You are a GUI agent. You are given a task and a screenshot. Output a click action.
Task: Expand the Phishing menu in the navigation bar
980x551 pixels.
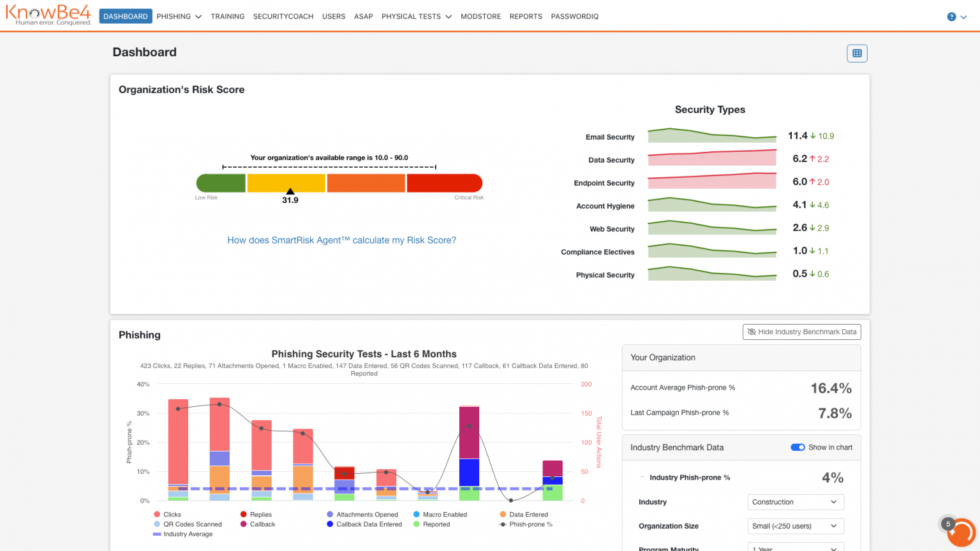(179, 17)
